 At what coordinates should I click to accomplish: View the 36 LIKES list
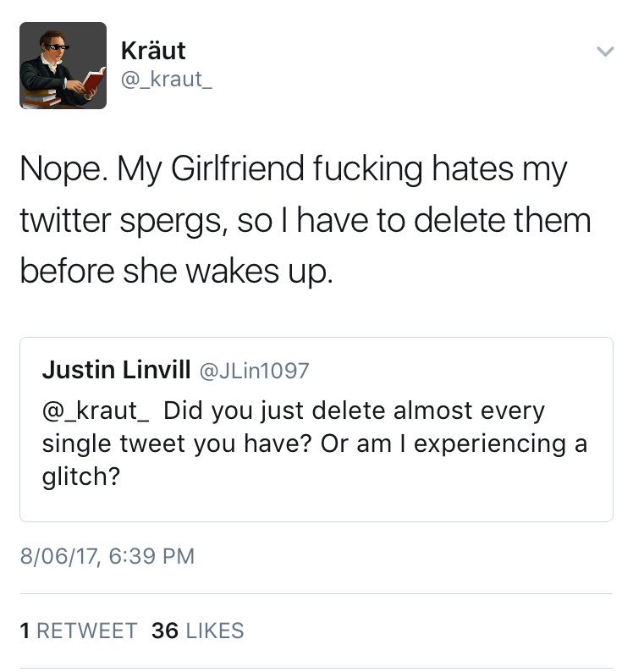[x=197, y=631]
